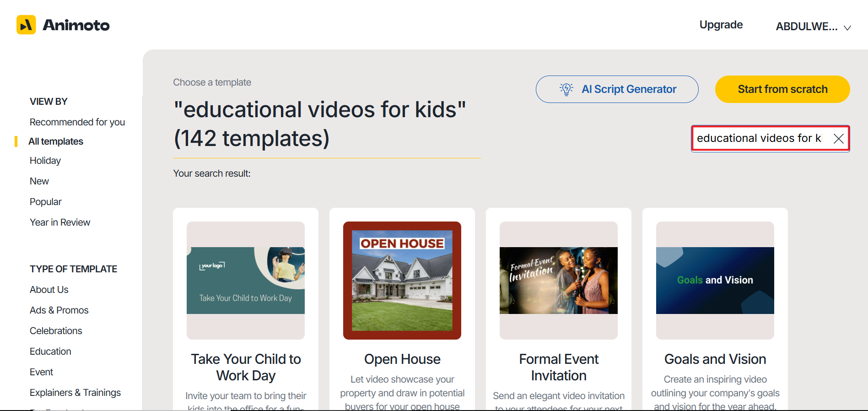Filter by Holiday templates
The height and width of the screenshot is (411, 868).
point(45,161)
